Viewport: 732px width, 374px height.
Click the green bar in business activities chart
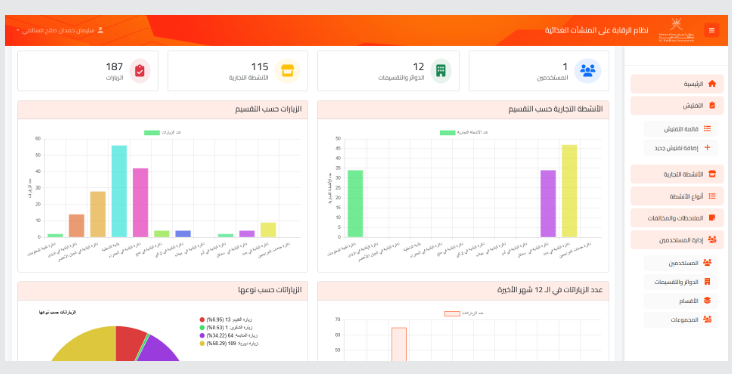tap(355, 204)
